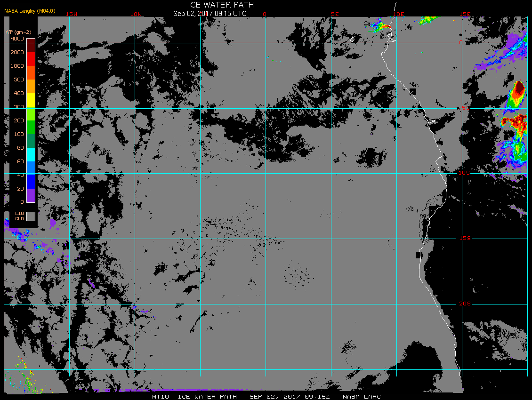532x400 pixels.
Task: Click the '20' legend value
Action: (x=21, y=188)
